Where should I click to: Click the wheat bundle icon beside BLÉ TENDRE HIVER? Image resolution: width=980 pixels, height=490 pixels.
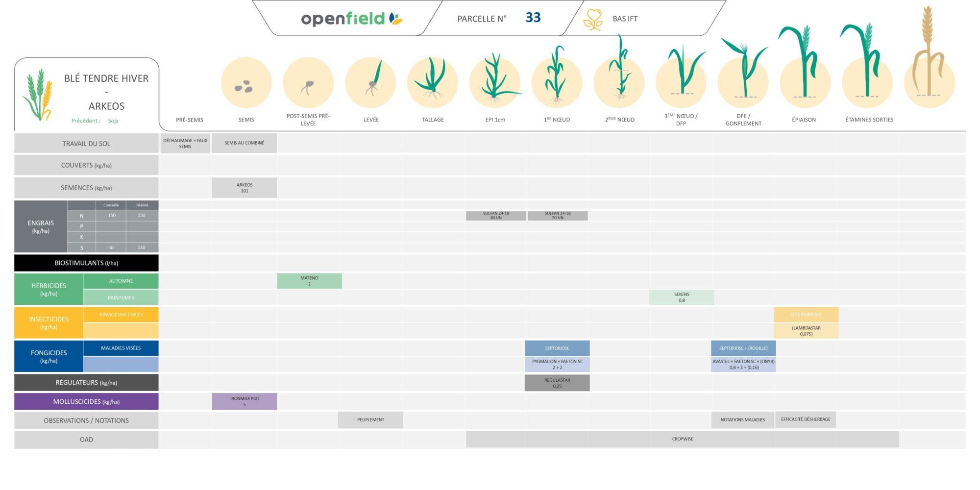click(x=37, y=95)
